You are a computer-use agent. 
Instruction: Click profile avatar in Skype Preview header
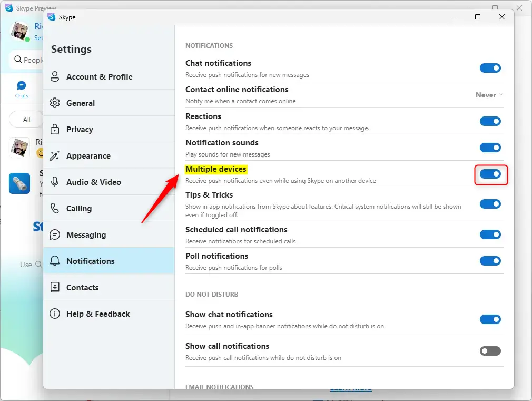tap(19, 31)
